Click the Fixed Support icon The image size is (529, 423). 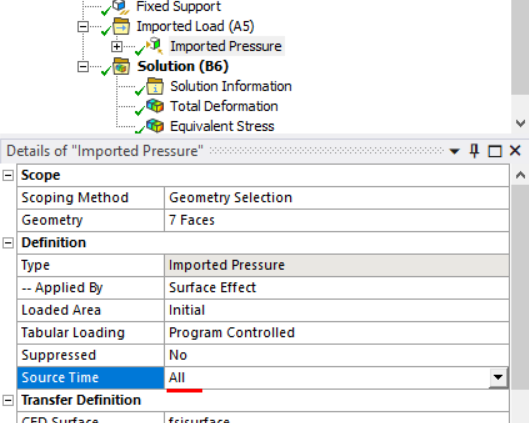click(120, 7)
